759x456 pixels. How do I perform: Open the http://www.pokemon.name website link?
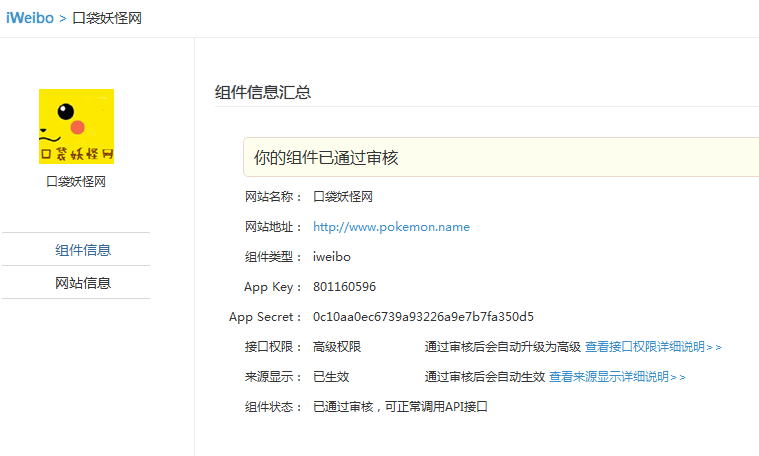click(x=391, y=227)
